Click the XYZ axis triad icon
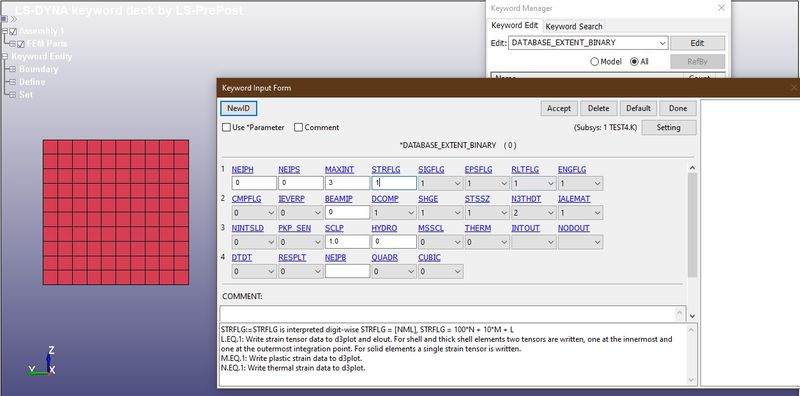 (43, 362)
